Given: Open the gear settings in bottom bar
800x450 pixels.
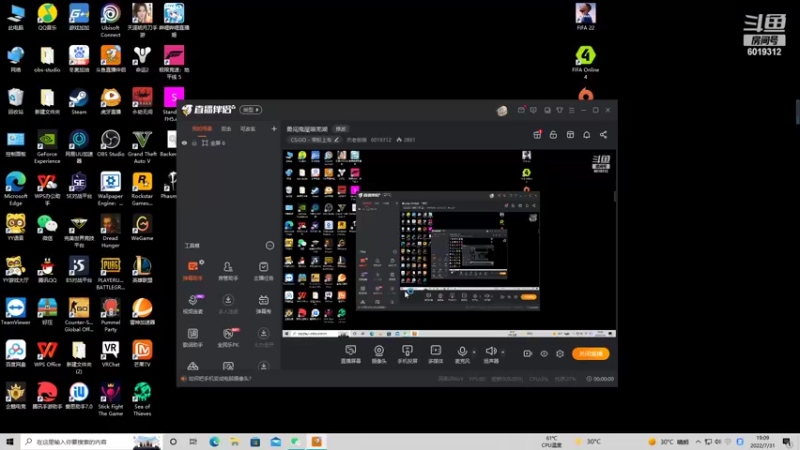Looking at the screenshot, I should (560, 354).
